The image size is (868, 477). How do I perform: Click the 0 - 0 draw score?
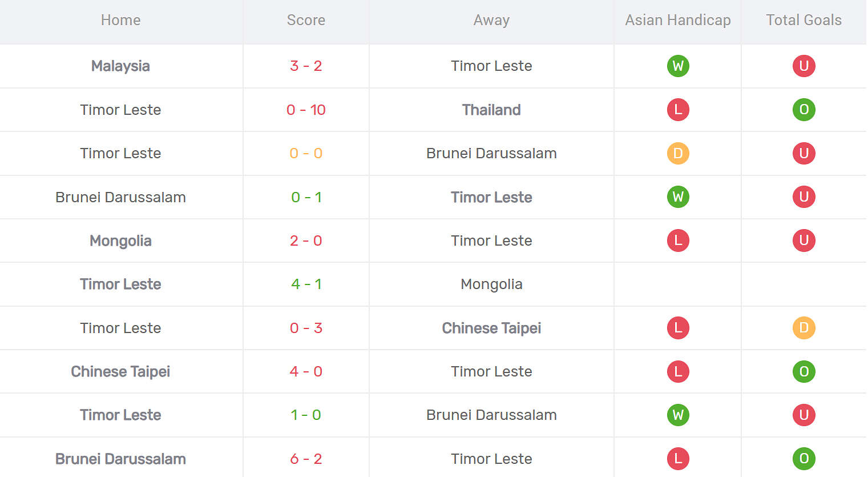[306, 153]
